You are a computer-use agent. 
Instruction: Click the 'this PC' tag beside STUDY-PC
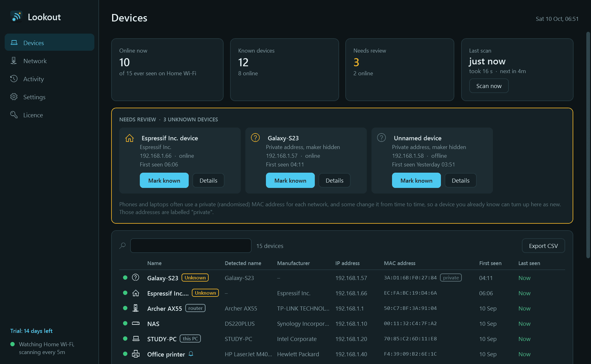(190, 338)
